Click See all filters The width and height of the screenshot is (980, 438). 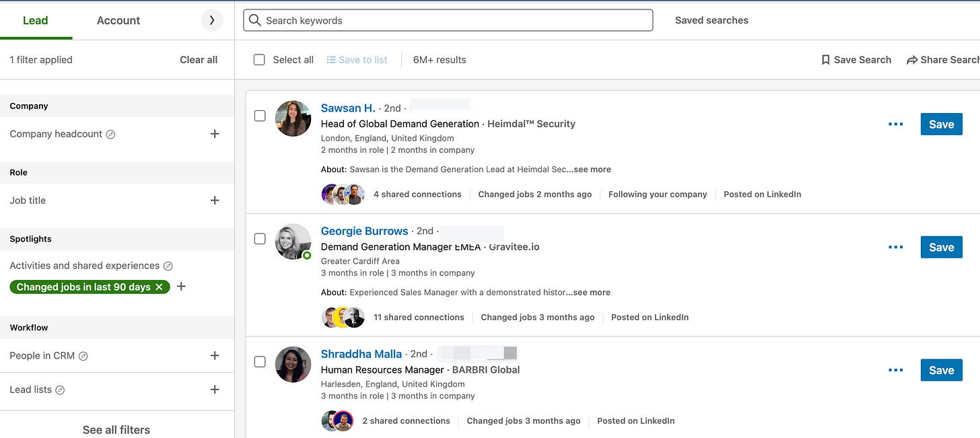tap(116, 430)
